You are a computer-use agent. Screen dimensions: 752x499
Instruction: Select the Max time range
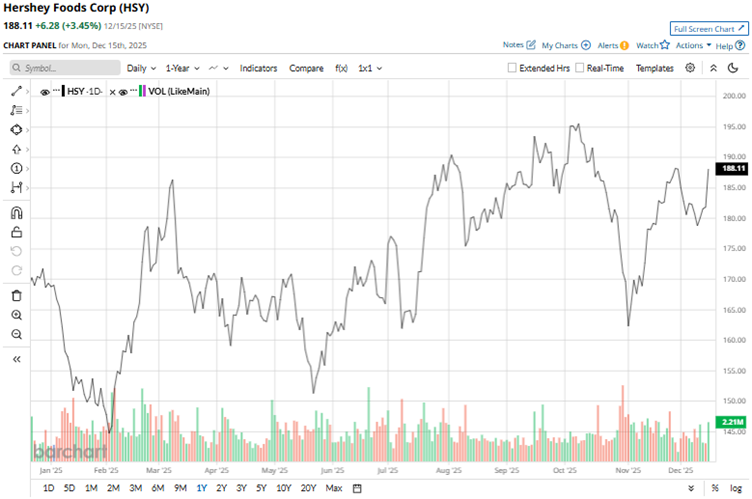[334, 488]
